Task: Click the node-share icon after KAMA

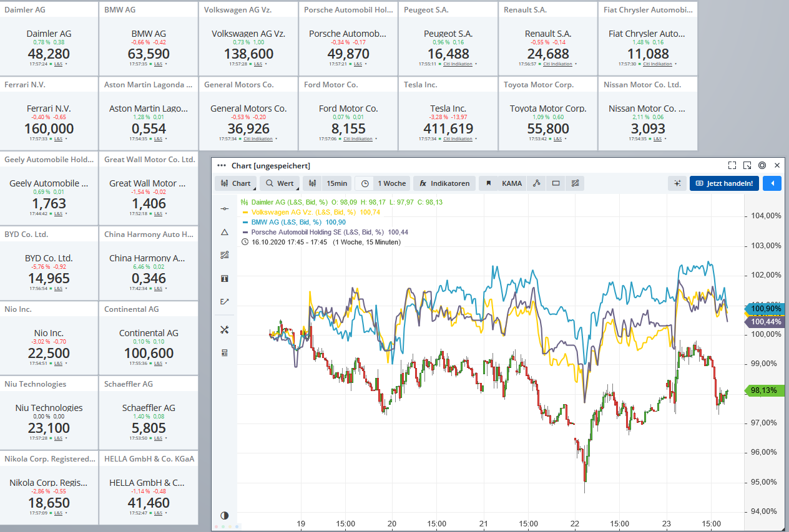Action: pyautogui.click(x=536, y=183)
